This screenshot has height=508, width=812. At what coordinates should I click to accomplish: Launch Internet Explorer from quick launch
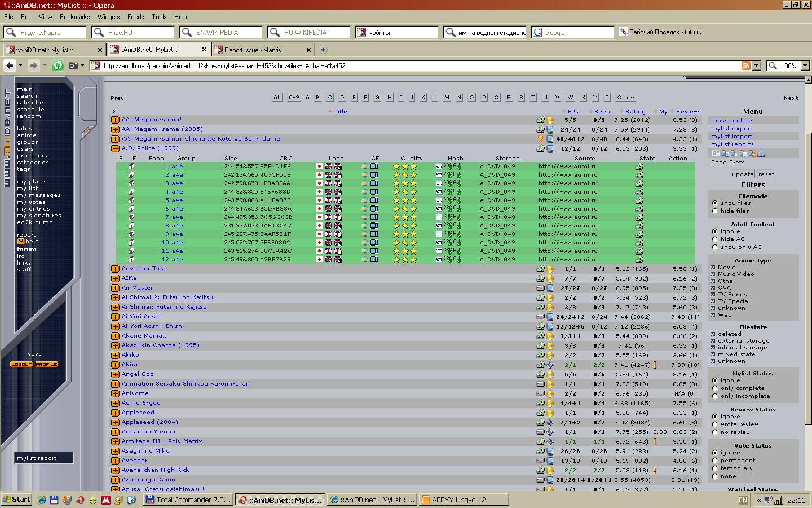pyautogui.click(x=41, y=500)
